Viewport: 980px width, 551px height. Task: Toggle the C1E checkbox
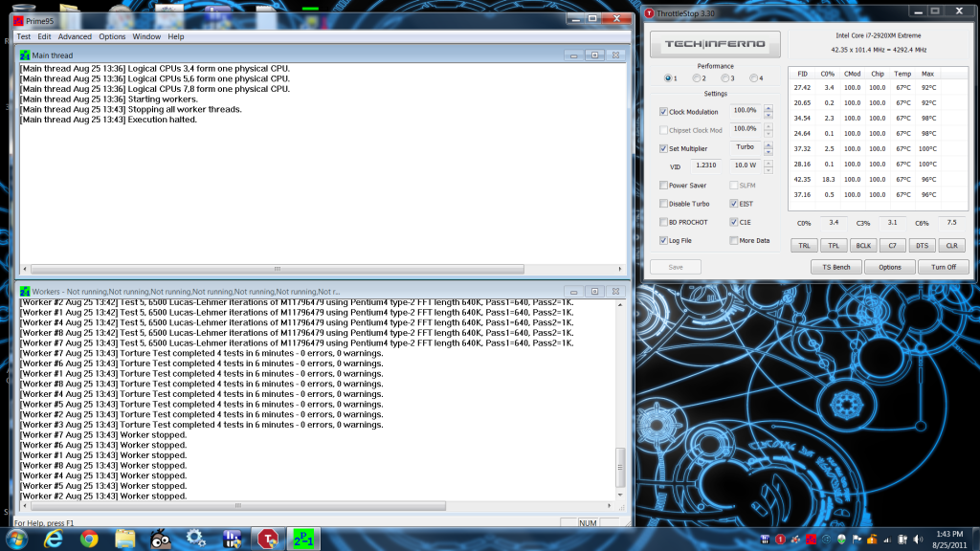(x=734, y=222)
